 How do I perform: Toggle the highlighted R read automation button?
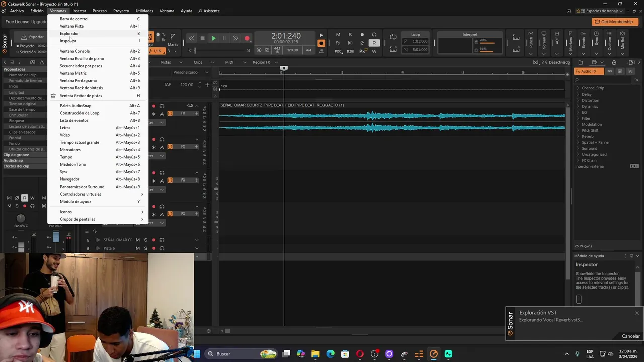(x=374, y=43)
